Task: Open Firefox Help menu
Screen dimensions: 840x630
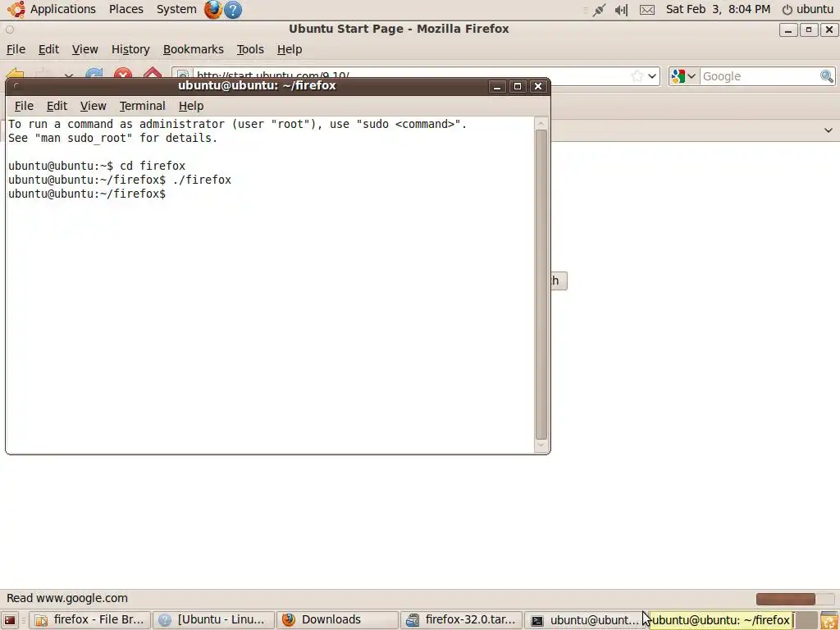Action: point(290,49)
